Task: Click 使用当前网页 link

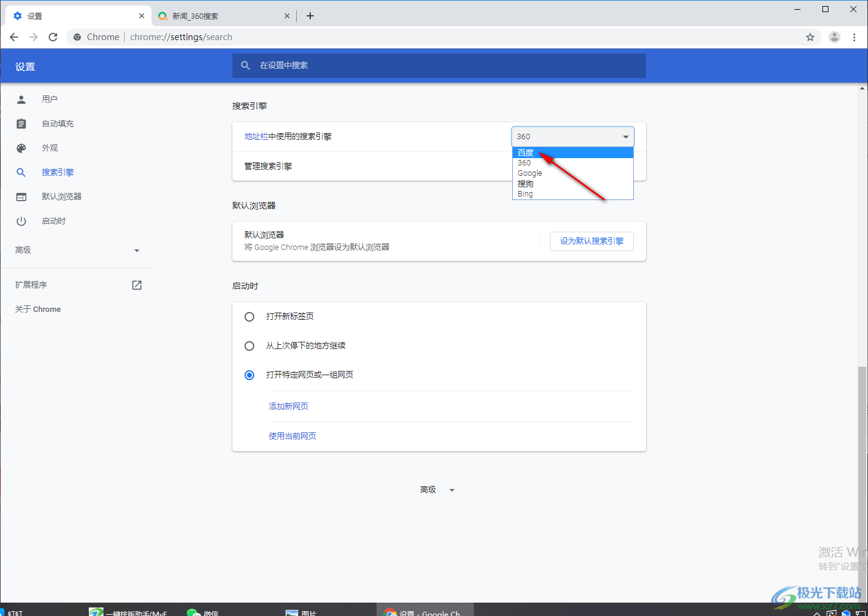Action: tap(293, 436)
